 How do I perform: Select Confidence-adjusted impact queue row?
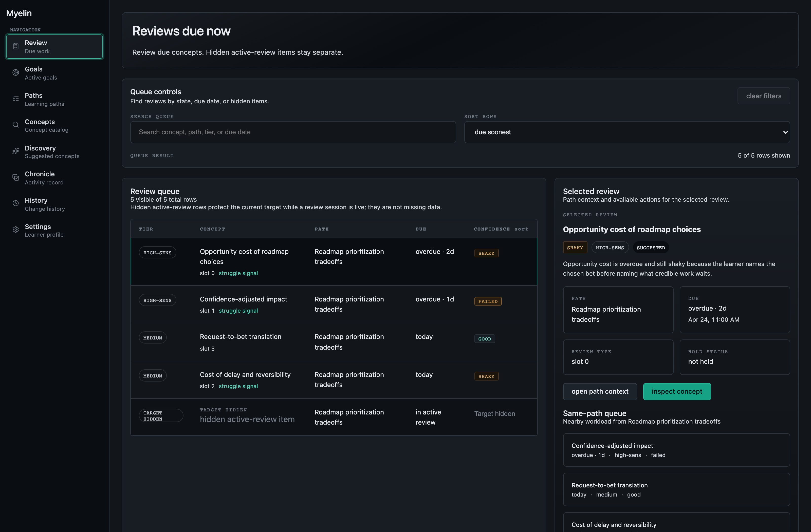[x=334, y=305]
